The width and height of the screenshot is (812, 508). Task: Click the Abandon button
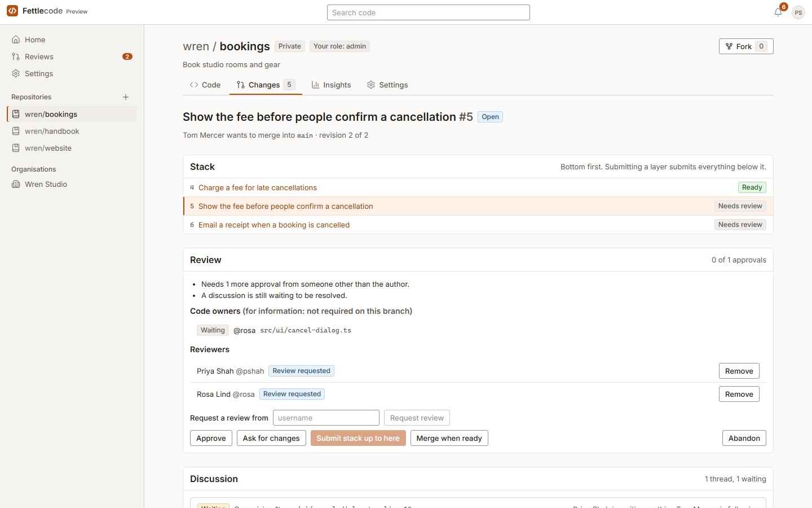744,438
